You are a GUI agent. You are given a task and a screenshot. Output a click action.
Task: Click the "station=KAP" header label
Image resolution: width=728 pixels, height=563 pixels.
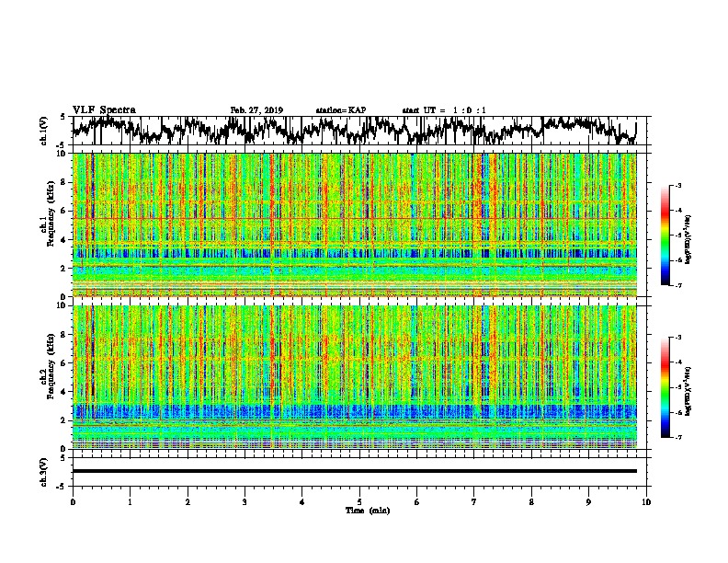point(340,110)
